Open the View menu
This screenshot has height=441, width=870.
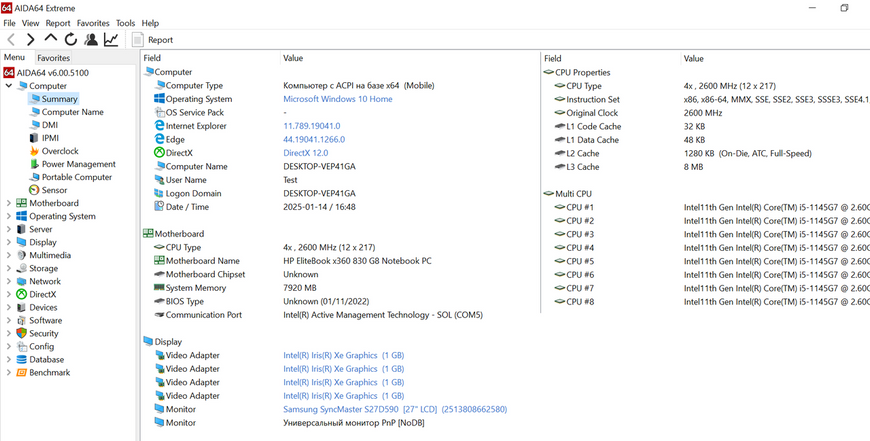click(x=31, y=23)
